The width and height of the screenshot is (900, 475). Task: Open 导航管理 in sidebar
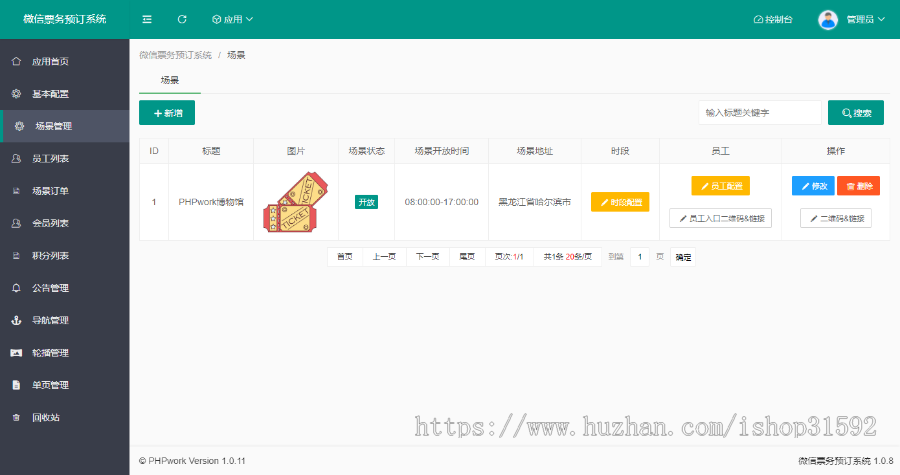point(65,321)
